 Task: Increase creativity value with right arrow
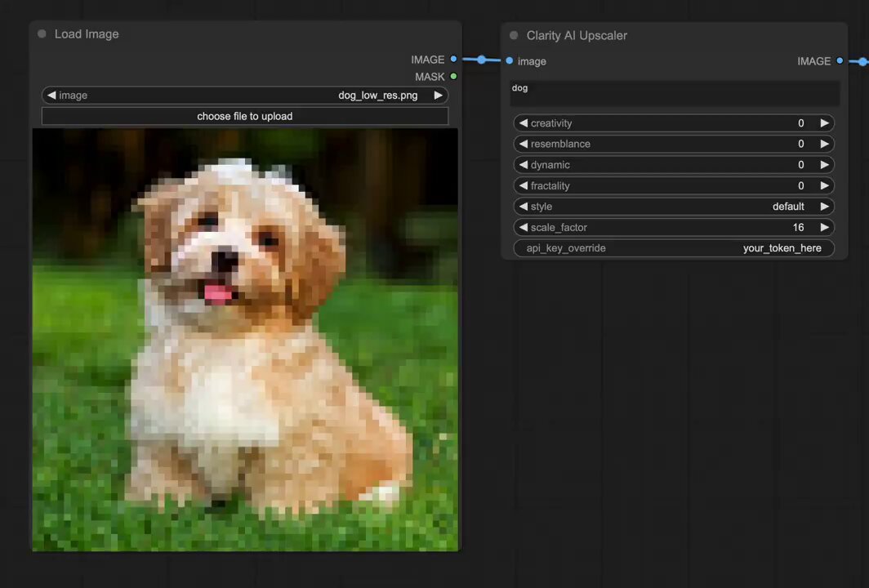pos(824,123)
